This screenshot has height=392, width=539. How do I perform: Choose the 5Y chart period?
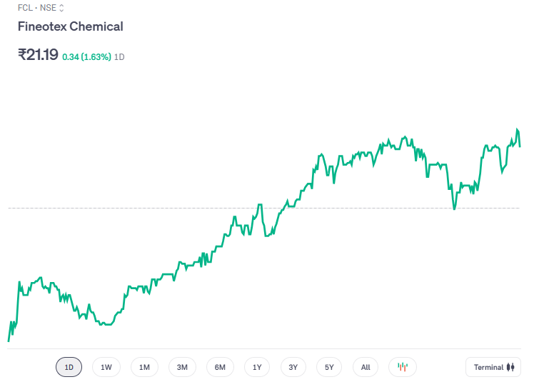click(329, 367)
